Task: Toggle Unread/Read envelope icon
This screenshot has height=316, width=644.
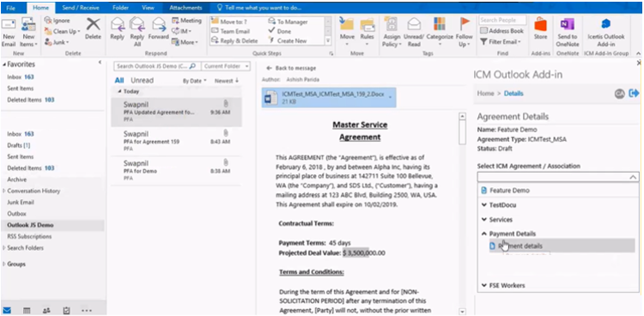Action: click(x=414, y=24)
